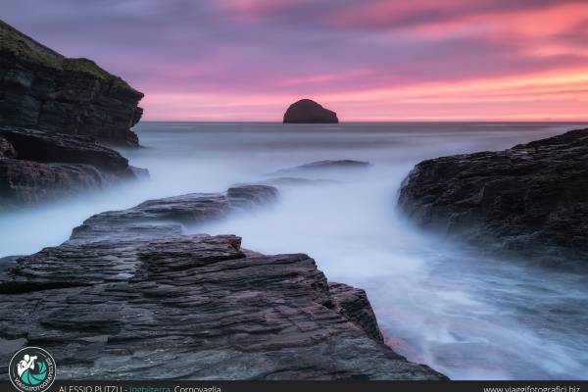Image resolution: width=588 pixels, height=392 pixels.
Task: Click the Cornovaglia caption text
Action: 197,388
